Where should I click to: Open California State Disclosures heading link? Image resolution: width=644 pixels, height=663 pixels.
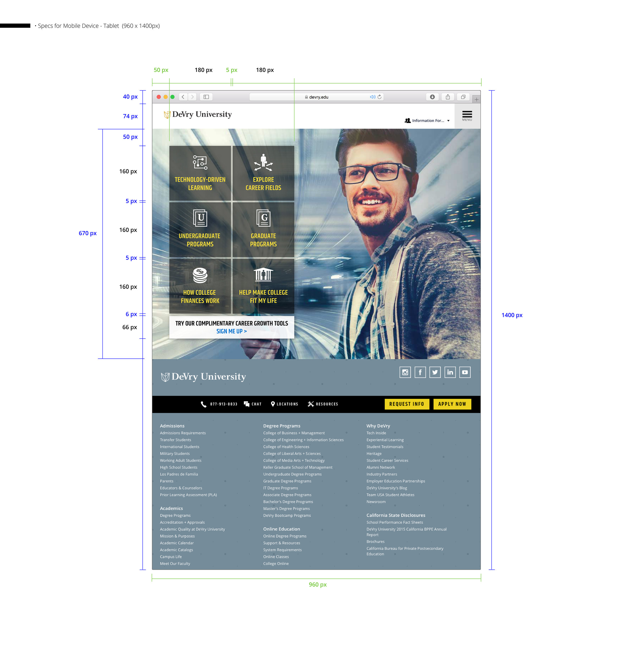(x=396, y=515)
